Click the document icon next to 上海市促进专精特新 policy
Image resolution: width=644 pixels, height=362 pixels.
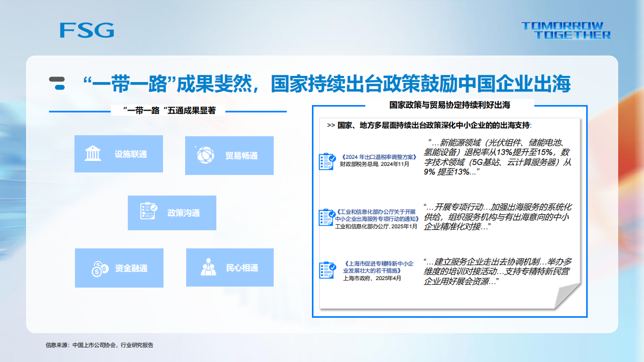click(328, 270)
